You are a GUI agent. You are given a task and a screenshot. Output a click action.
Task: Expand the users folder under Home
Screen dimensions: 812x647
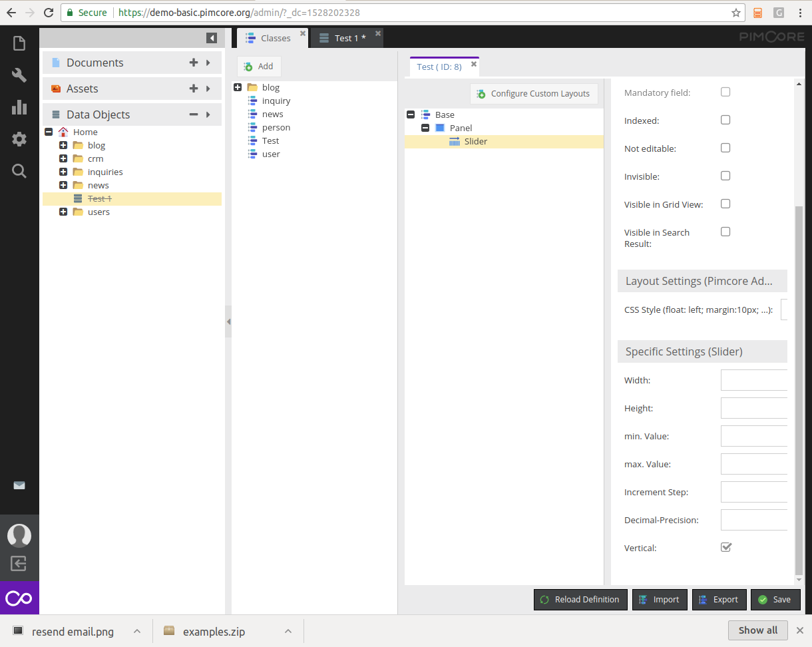coord(63,212)
